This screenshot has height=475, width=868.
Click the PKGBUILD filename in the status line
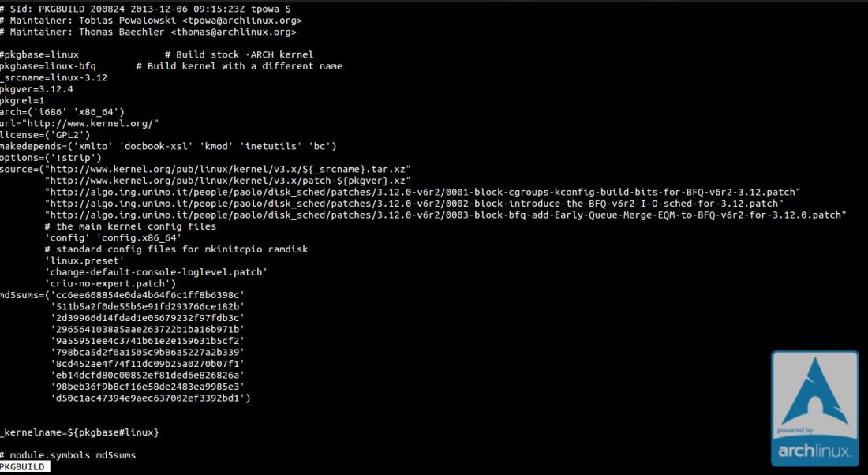click(x=24, y=467)
